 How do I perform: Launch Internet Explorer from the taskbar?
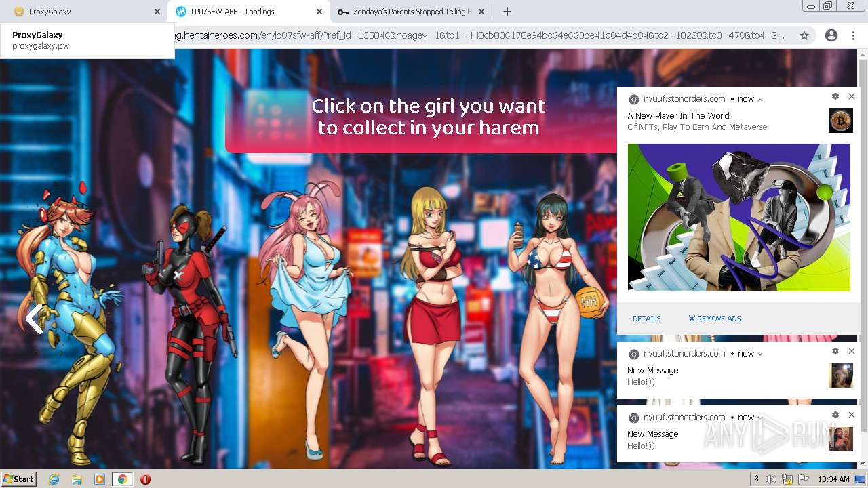54,479
